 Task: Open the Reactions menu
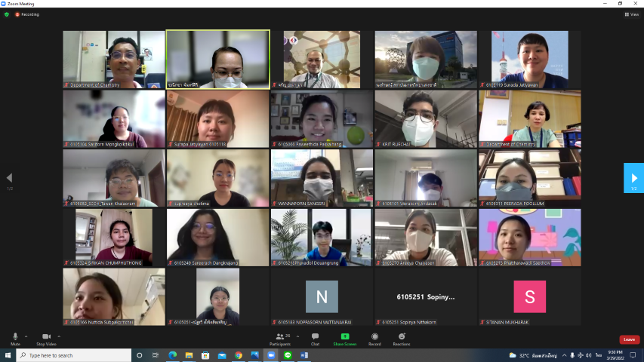tap(402, 337)
